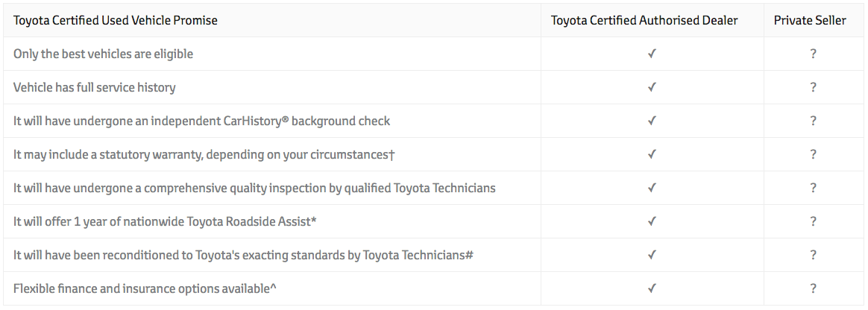
Task: Click the 'Toyota Certified Authorised Dealer' column header
Action: [644, 20]
